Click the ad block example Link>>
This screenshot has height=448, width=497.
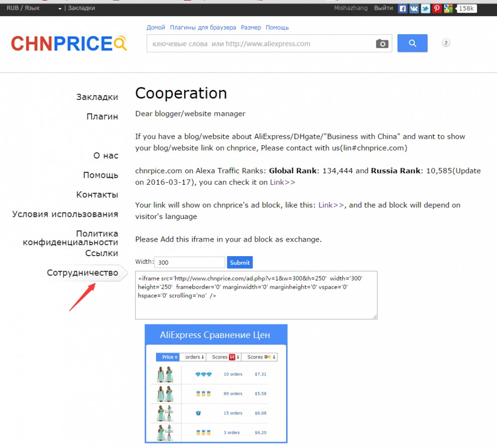[331, 205]
